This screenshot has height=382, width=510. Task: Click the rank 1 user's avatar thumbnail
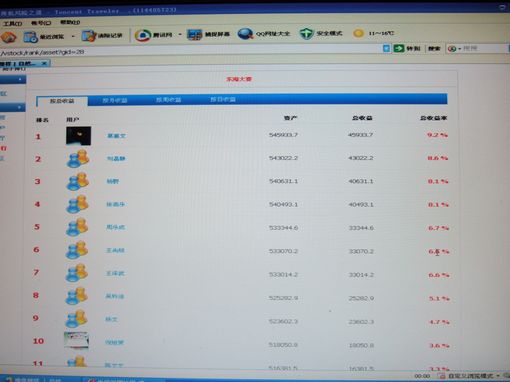click(78, 136)
